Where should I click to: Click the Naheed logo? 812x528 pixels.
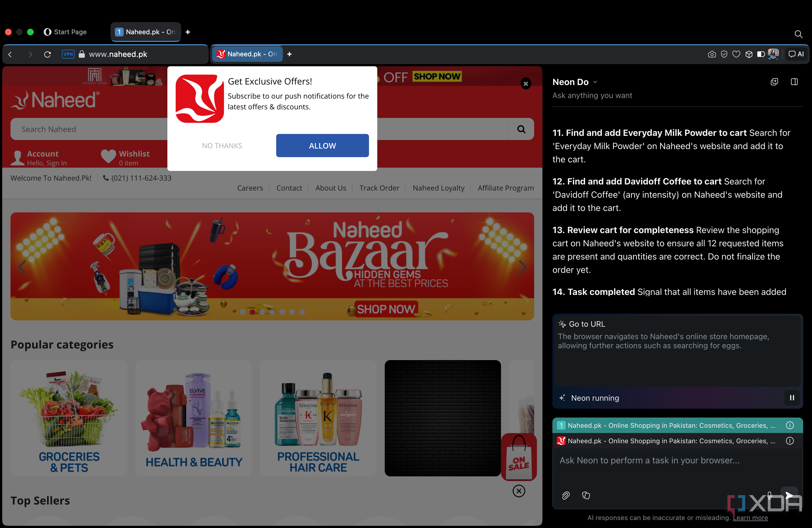[x=55, y=100]
